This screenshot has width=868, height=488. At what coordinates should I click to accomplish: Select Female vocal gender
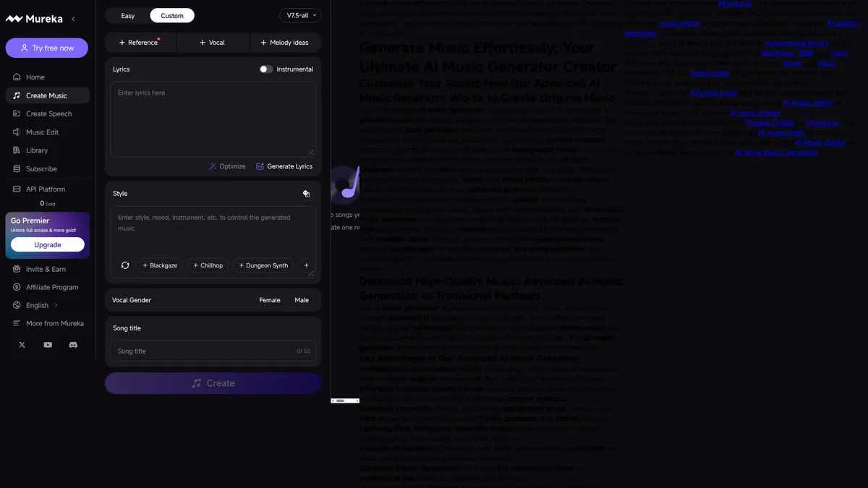point(269,300)
